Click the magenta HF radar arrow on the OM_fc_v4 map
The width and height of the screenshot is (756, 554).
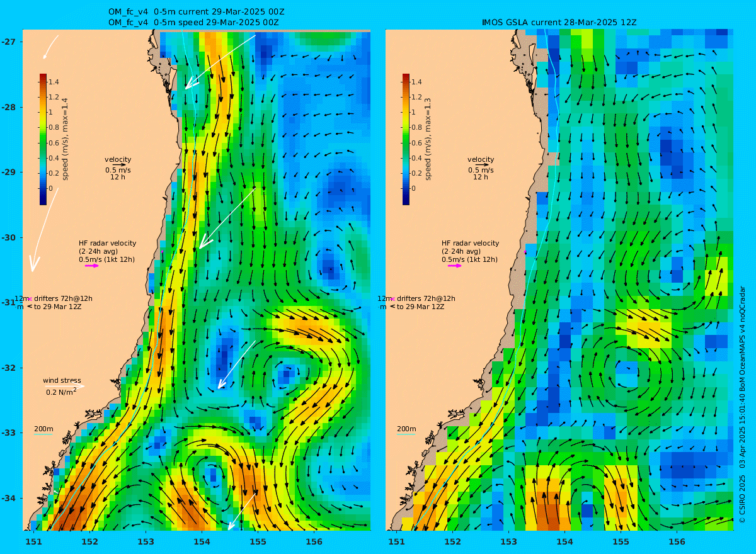coord(92,266)
